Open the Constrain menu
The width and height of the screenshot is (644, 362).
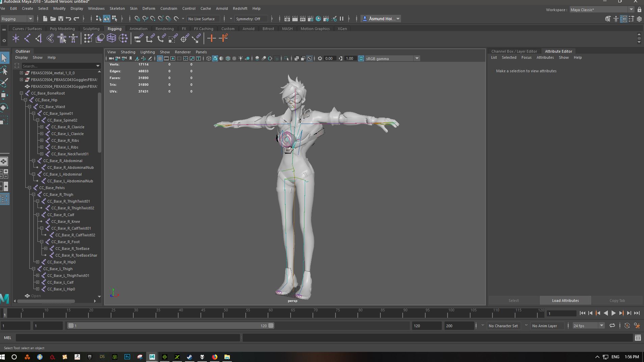169,8
